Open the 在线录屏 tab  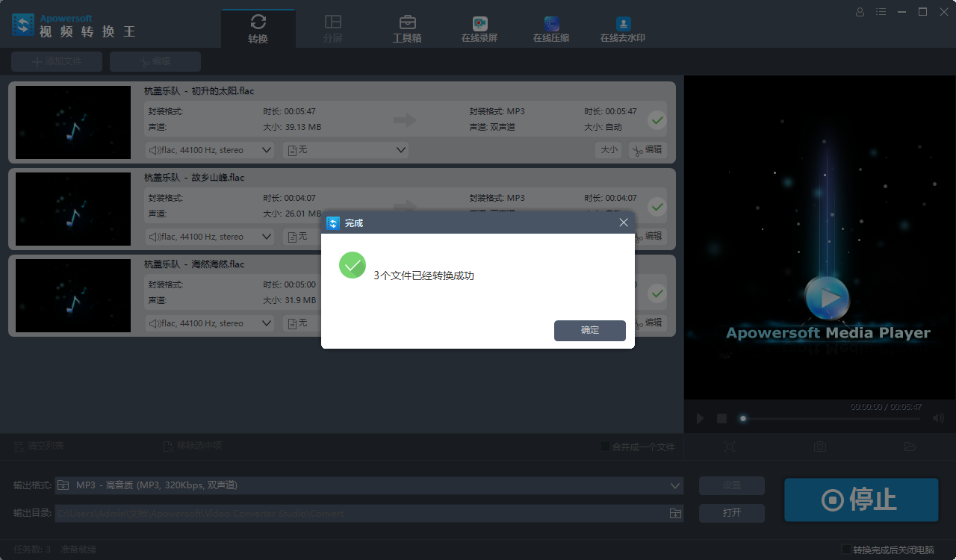click(x=479, y=29)
